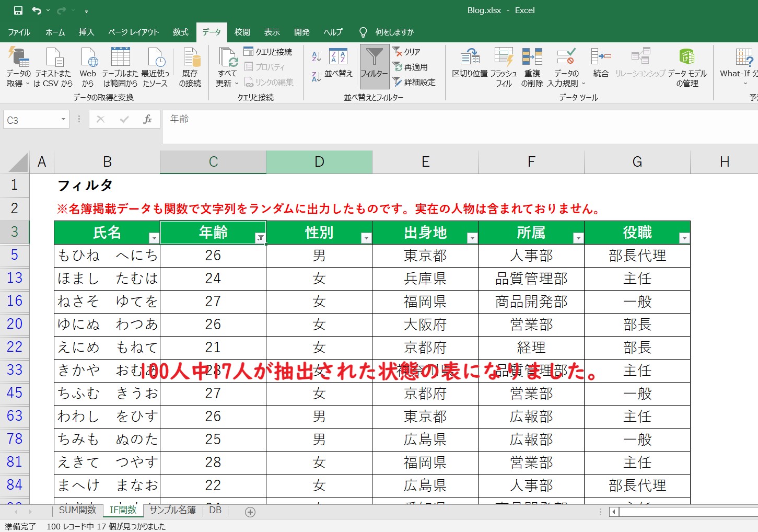Select row 13 header
Image resolution: width=758 pixels, height=532 pixels.
pos(15,278)
